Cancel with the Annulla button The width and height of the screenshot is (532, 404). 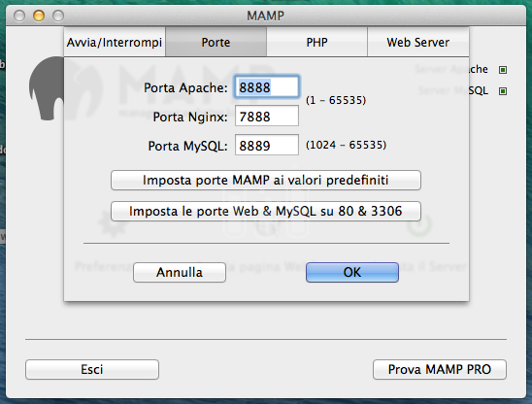click(x=180, y=272)
